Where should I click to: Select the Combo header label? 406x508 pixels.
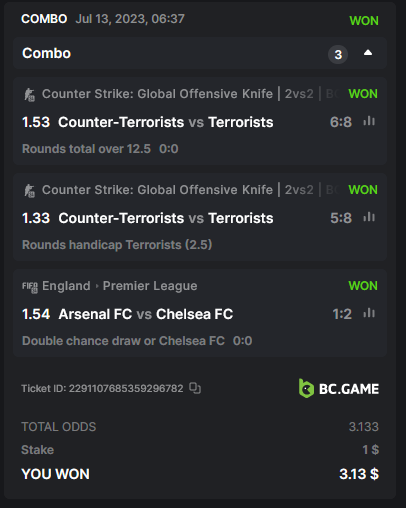pyautogui.click(x=46, y=53)
